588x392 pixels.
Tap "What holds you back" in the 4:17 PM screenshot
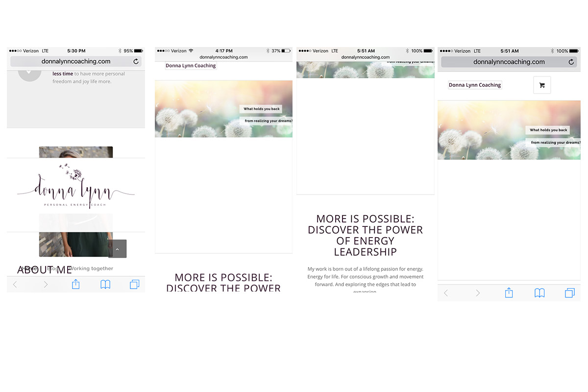pyautogui.click(x=262, y=109)
